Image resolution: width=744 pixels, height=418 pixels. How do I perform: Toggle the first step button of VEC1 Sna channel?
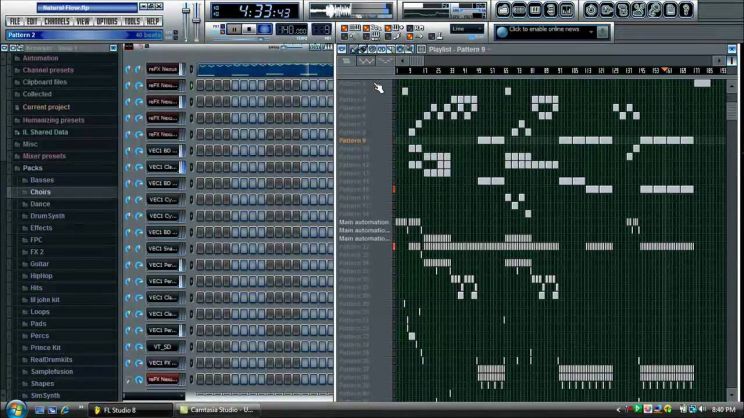[200, 249]
